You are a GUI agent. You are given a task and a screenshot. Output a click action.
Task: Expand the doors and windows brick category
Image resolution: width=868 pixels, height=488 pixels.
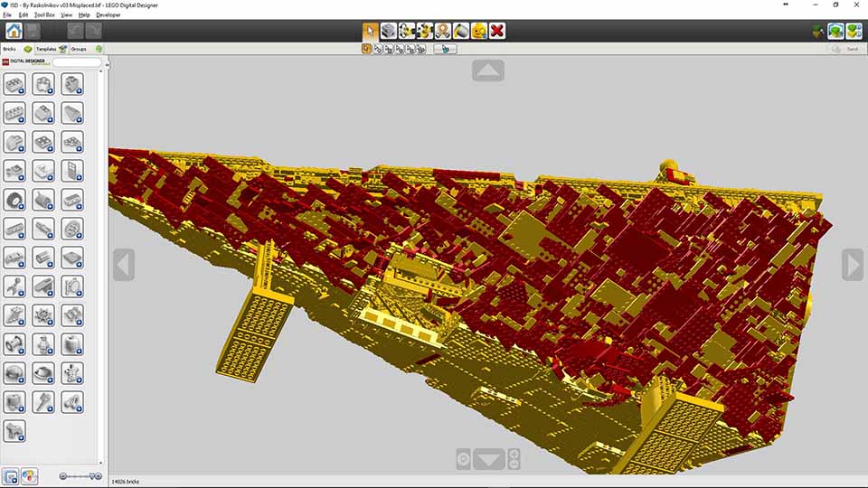click(x=72, y=171)
